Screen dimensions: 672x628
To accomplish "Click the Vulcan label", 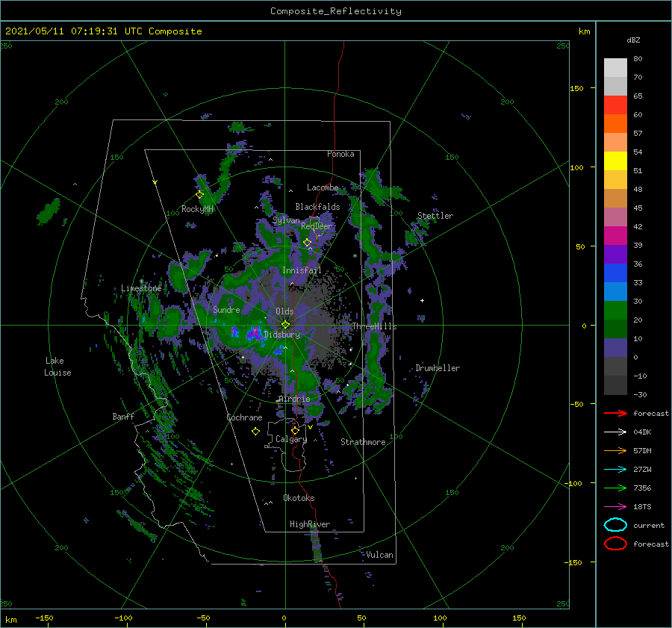I will tap(379, 555).
